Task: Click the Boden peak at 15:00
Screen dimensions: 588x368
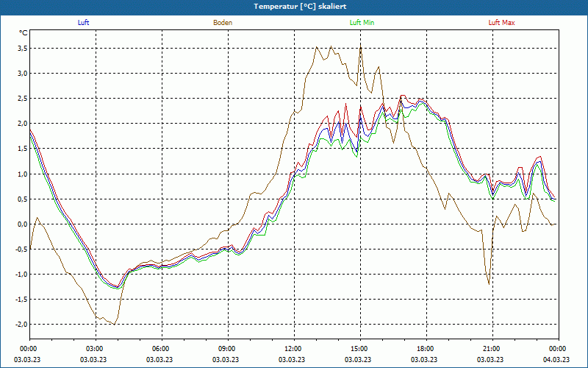Action: click(360, 46)
